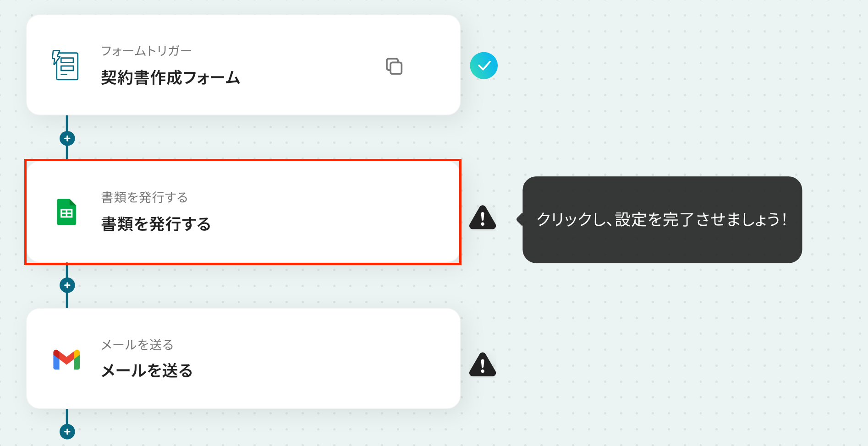This screenshot has width=868, height=446.
Task: Click the Google Sheets icon
Action: 66,212
